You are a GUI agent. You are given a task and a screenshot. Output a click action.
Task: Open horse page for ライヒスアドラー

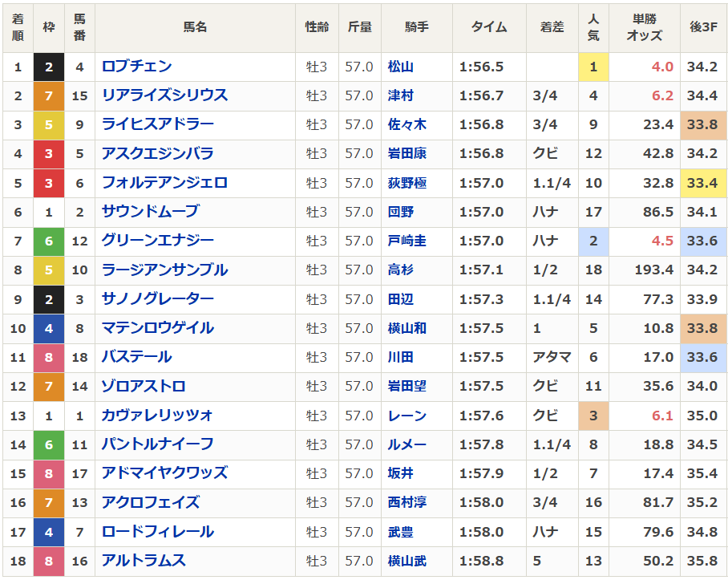(x=158, y=124)
